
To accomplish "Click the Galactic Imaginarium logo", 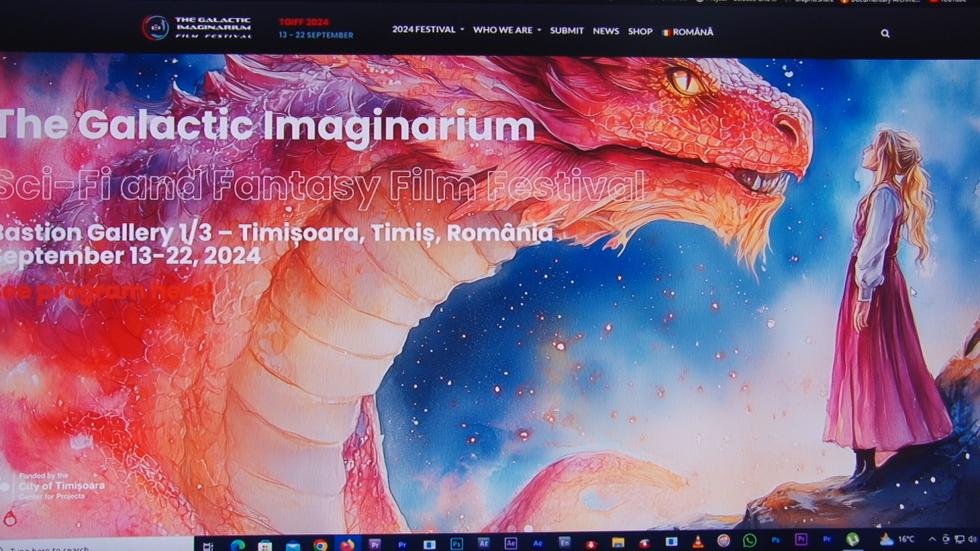I will tap(197, 28).
